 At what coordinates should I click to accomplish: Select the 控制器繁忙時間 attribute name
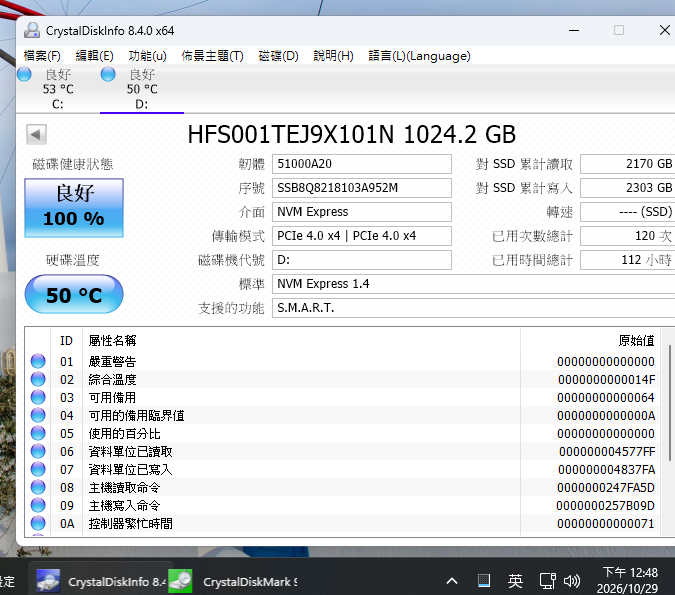point(130,524)
